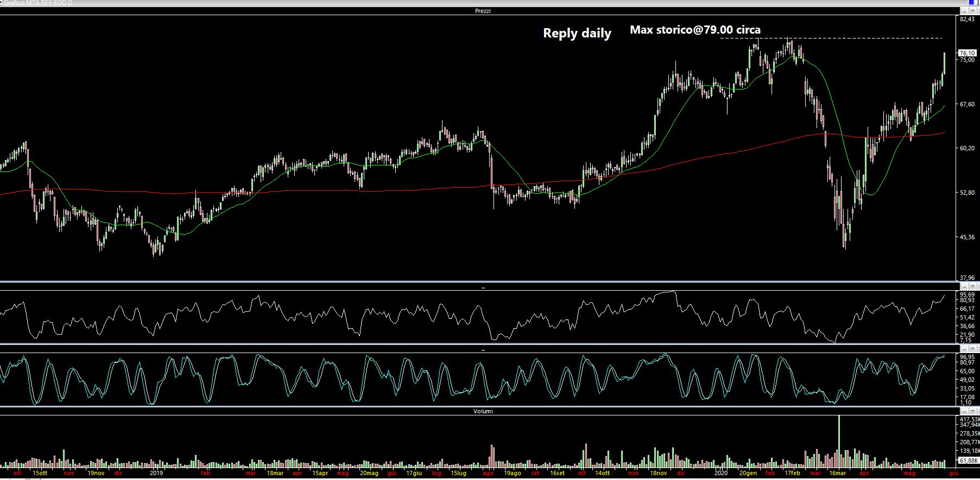
Task: Click the blue square icon in top bar
Action: coord(971,2)
